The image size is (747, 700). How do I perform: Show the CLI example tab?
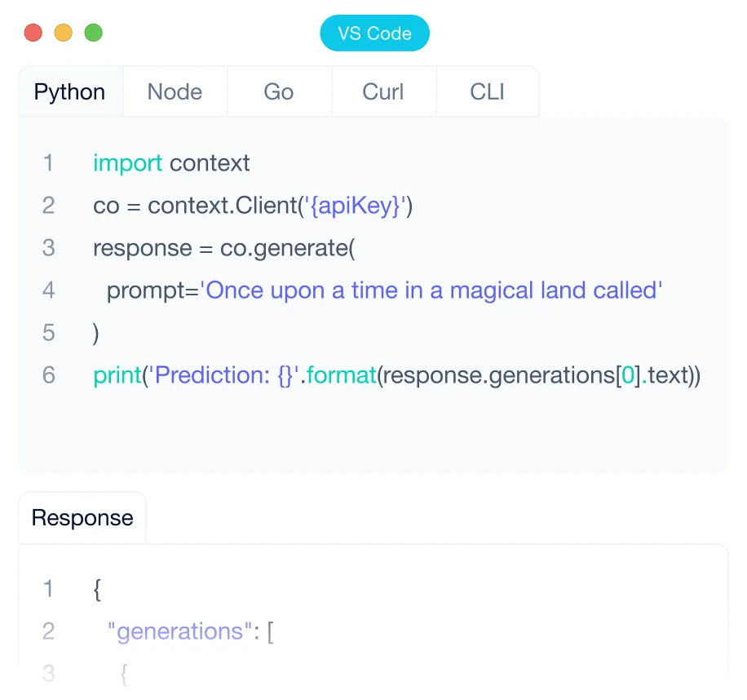tap(487, 91)
